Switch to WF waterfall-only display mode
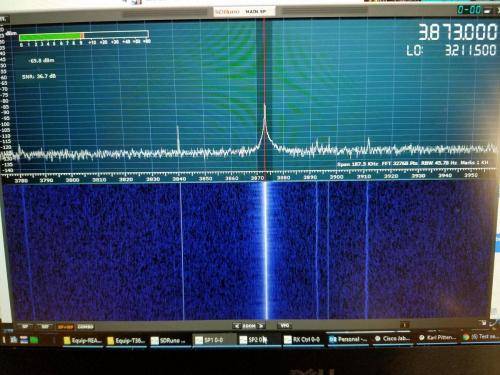This screenshot has height=375, width=500. click(46, 326)
